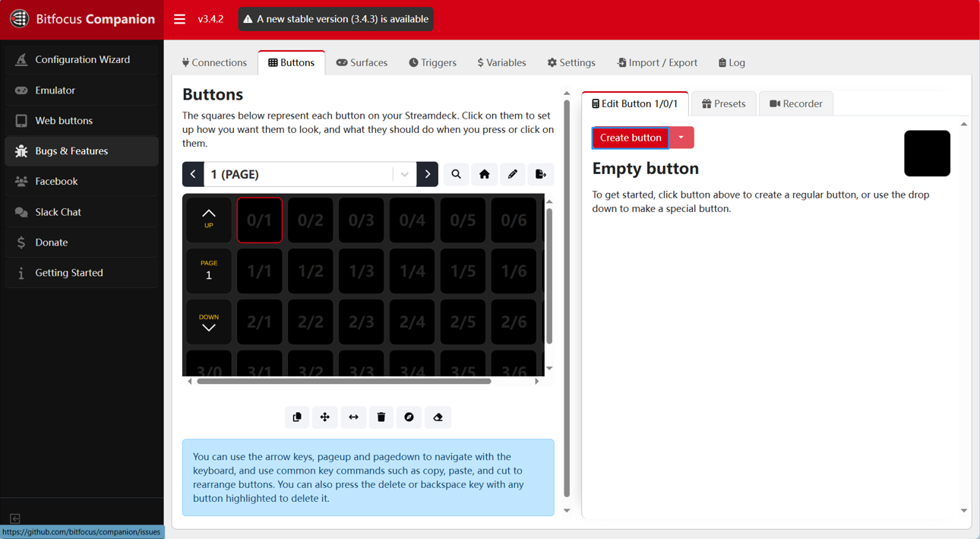Screen dimensions: 980x539
Task: Click the eraser wipe page icon
Action: 438,417
